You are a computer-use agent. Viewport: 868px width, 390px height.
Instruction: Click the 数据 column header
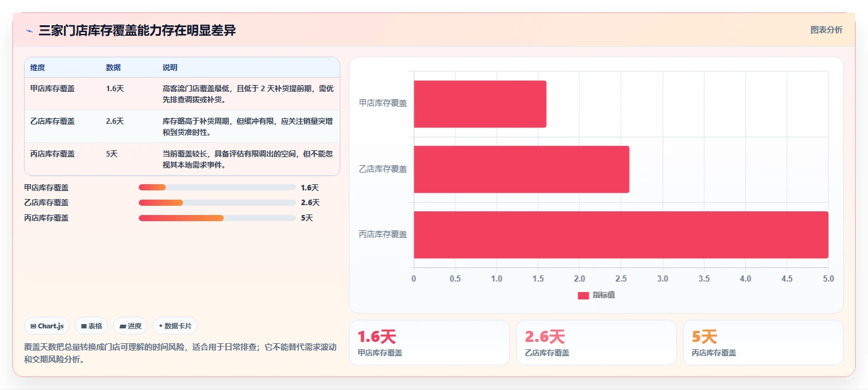tap(113, 67)
